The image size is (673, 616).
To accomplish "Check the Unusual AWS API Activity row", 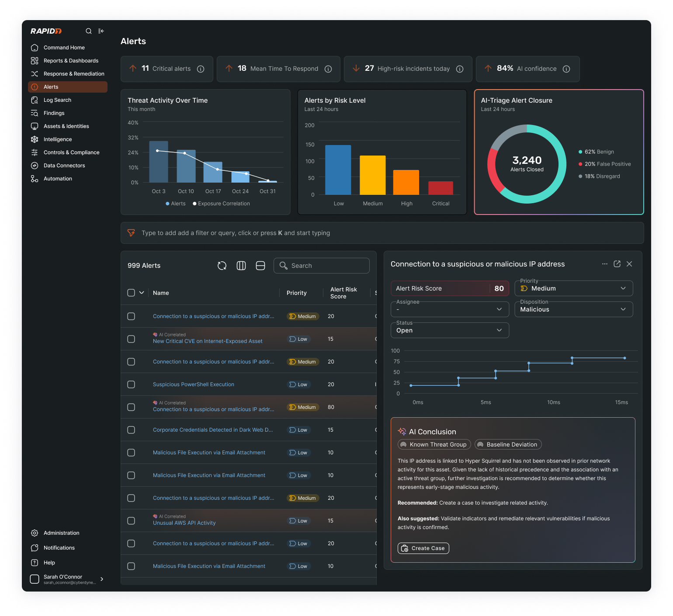I will click(x=131, y=521).
